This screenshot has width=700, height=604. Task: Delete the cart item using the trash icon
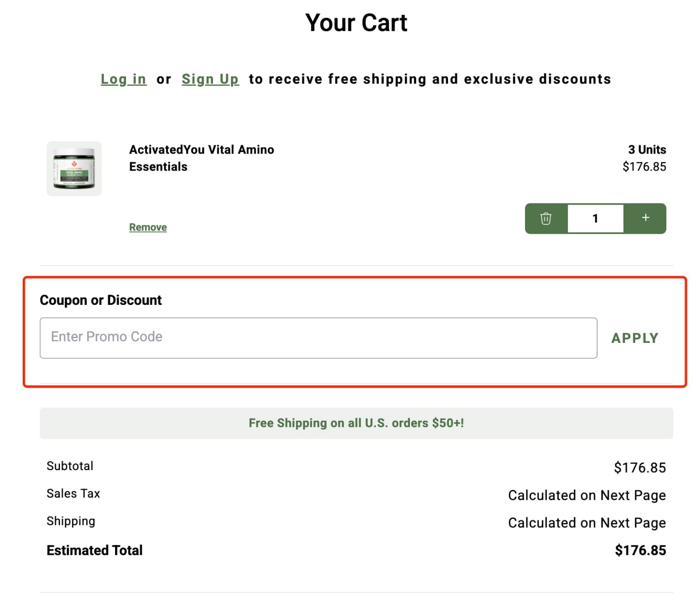546,219
